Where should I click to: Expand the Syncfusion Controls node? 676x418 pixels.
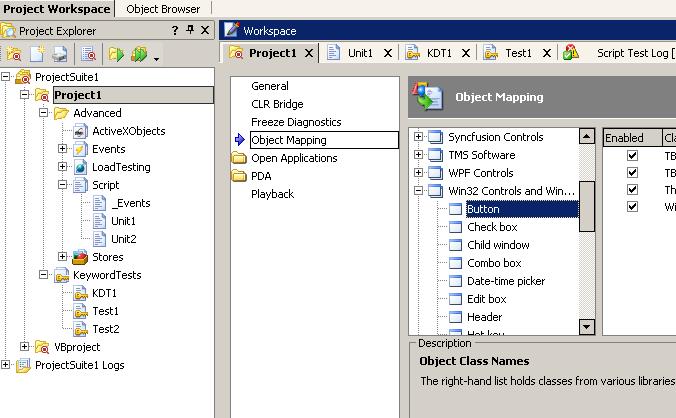418,137
